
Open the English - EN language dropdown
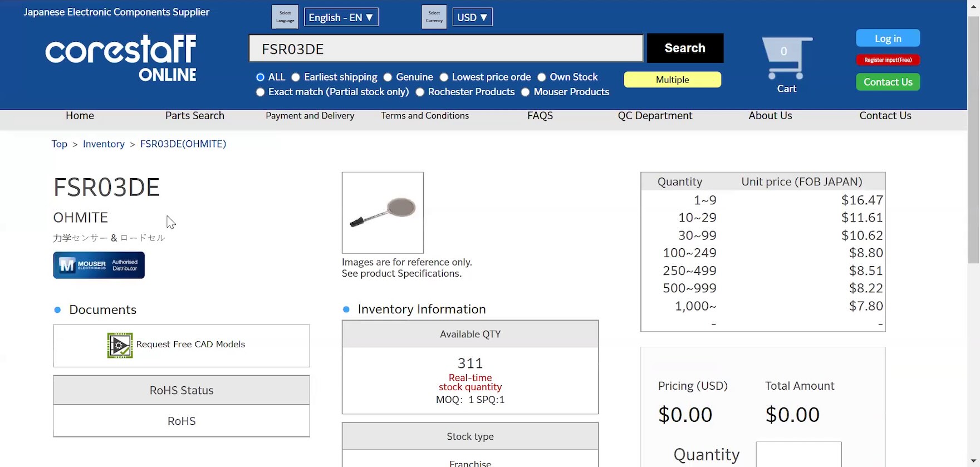[x=341, y=17]
